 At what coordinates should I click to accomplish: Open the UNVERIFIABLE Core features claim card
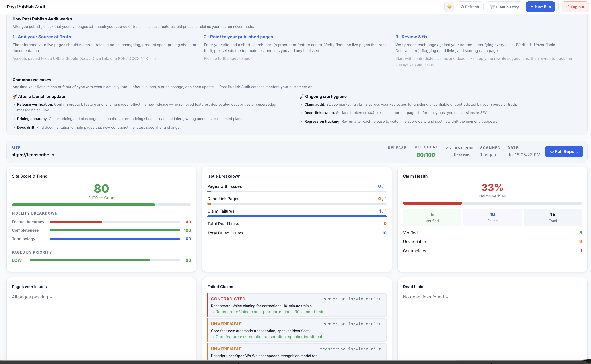(297, 330)
